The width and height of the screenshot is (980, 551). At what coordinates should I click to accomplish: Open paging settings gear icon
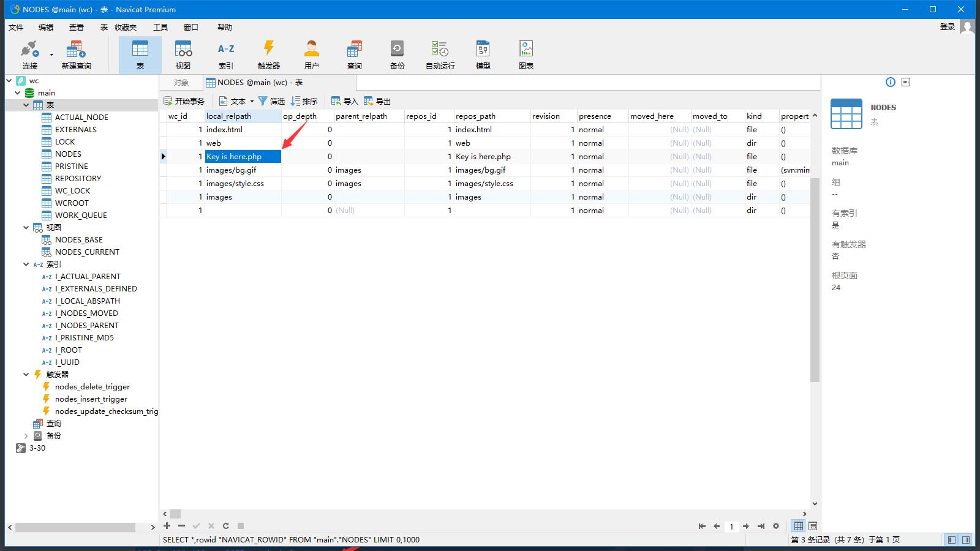click(x=776, y=526)
